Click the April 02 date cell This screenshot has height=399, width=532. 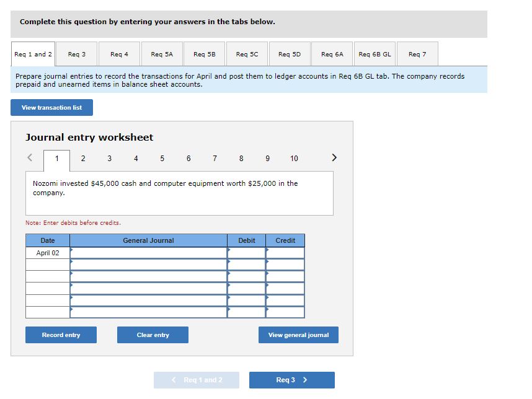[48, 253]
